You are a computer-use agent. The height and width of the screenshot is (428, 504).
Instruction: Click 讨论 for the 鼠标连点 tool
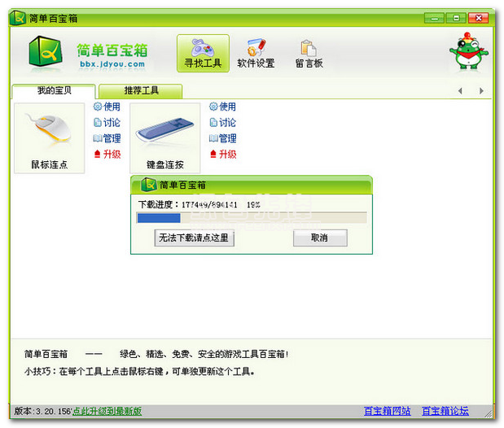pos(107,122)
